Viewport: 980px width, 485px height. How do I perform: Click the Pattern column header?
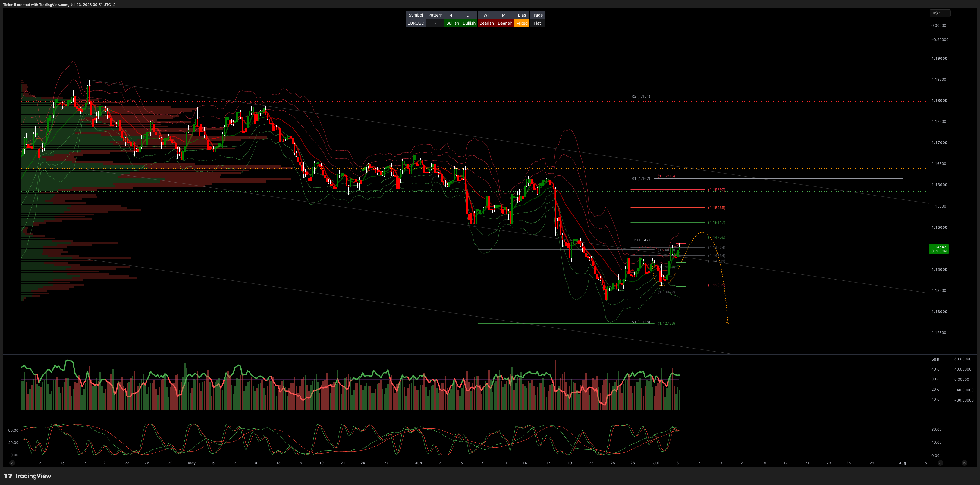(435, 15)
